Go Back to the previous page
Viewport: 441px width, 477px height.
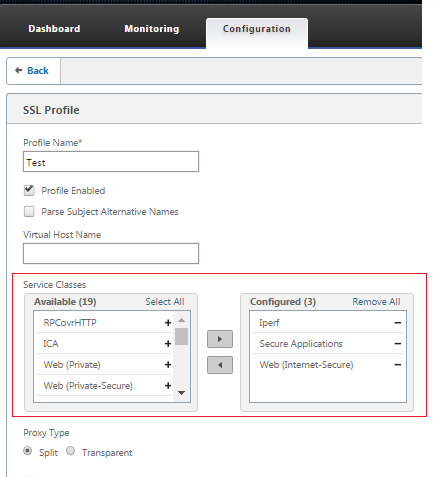33,71
